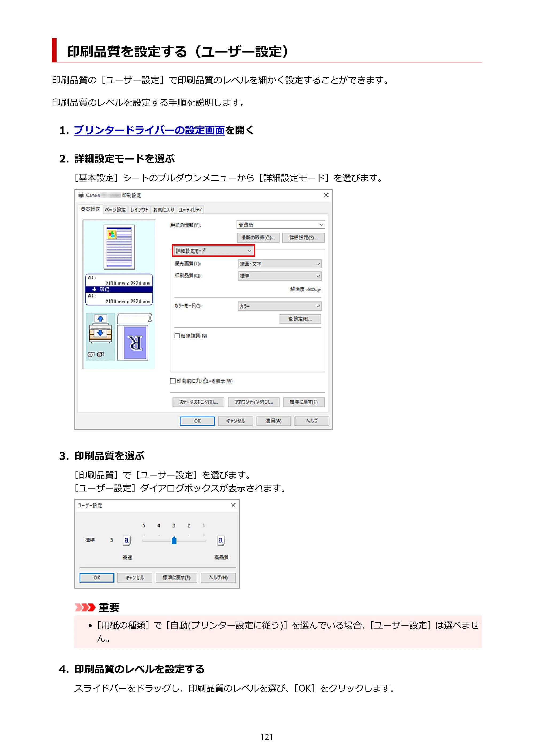The image size is (534, 756).
Task: Switch to the ページ設定 tab
Action: [115, 210]
